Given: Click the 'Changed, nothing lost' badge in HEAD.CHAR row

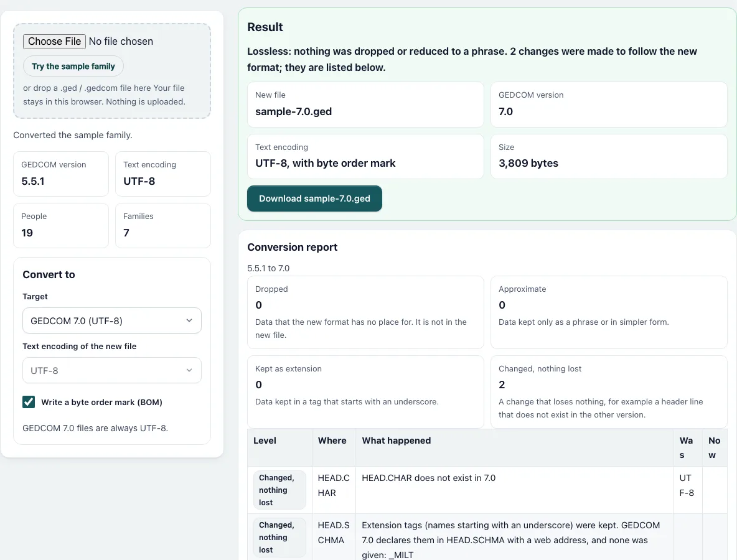Looking at the screenshot, I should (279, 490).
